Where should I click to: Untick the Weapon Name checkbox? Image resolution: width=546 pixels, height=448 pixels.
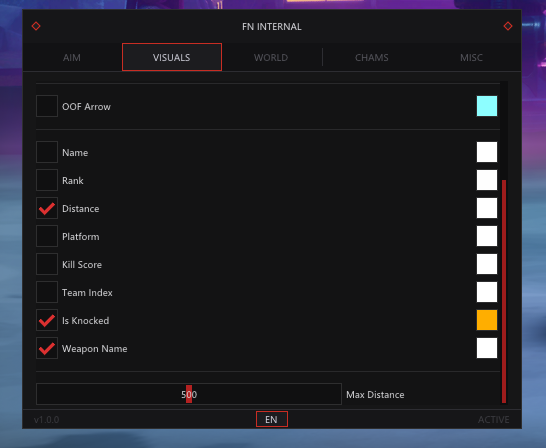coord(47,348)
